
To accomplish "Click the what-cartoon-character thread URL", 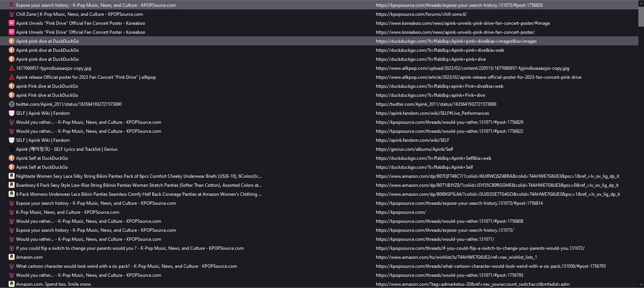I will click(x=491, y=266).
